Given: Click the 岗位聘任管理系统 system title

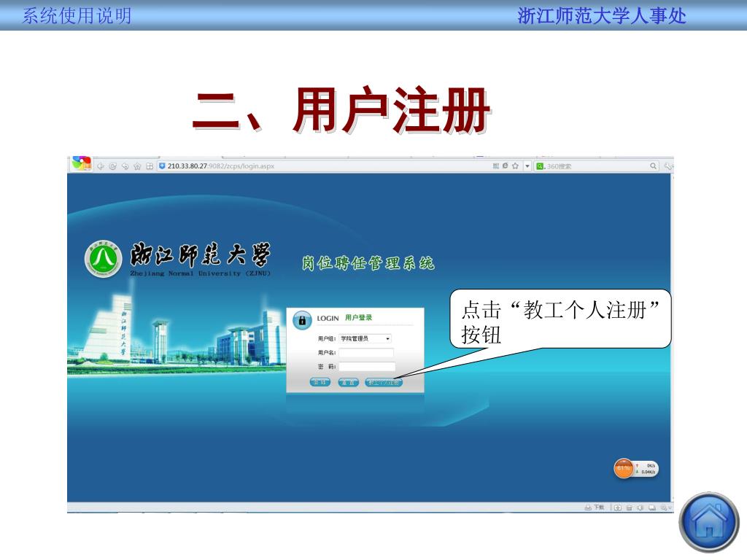Looking at the screenshot, I should tap(368, 262).
